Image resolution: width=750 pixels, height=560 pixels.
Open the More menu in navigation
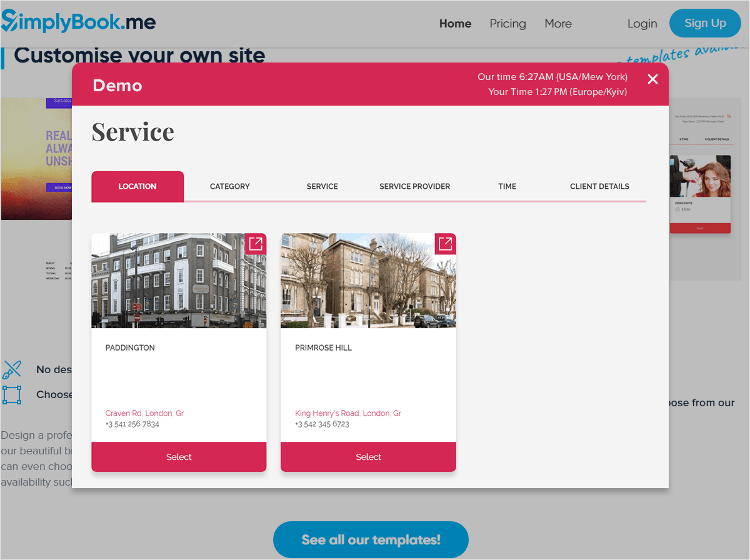point(557,24)
